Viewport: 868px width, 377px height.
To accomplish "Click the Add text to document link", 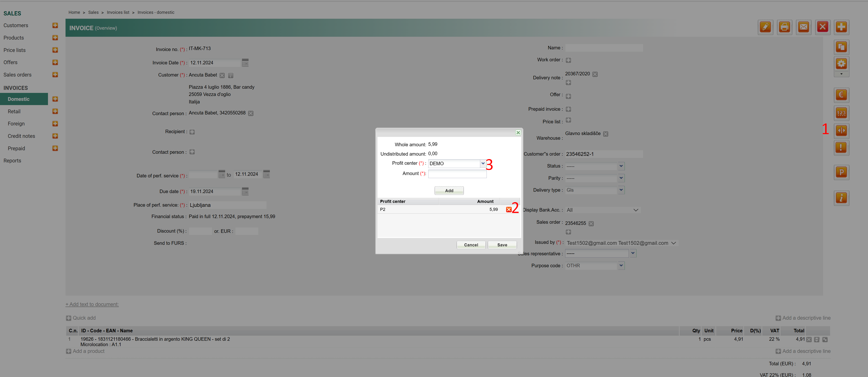I will click(92, 304).
